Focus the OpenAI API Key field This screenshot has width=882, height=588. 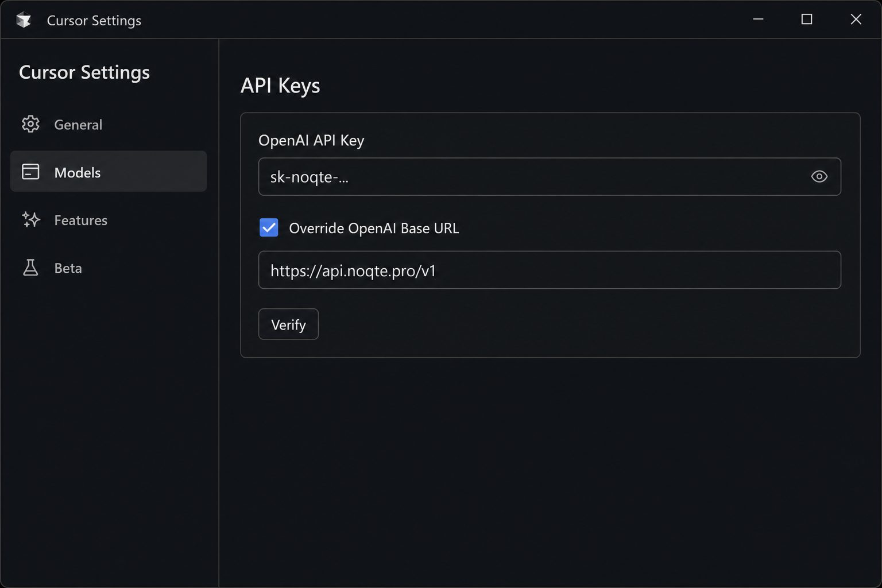pyautogui.click(x=550, y=177)
